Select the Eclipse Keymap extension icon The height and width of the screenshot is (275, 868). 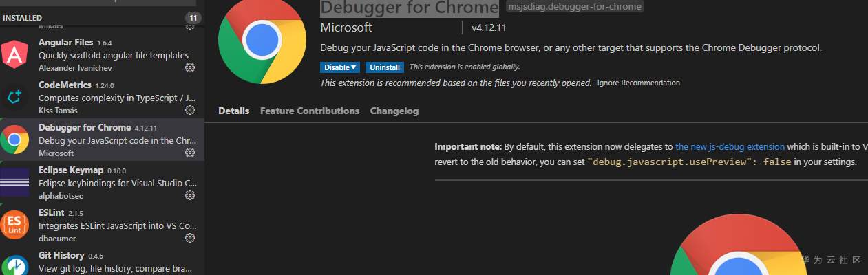click(14, 182)
